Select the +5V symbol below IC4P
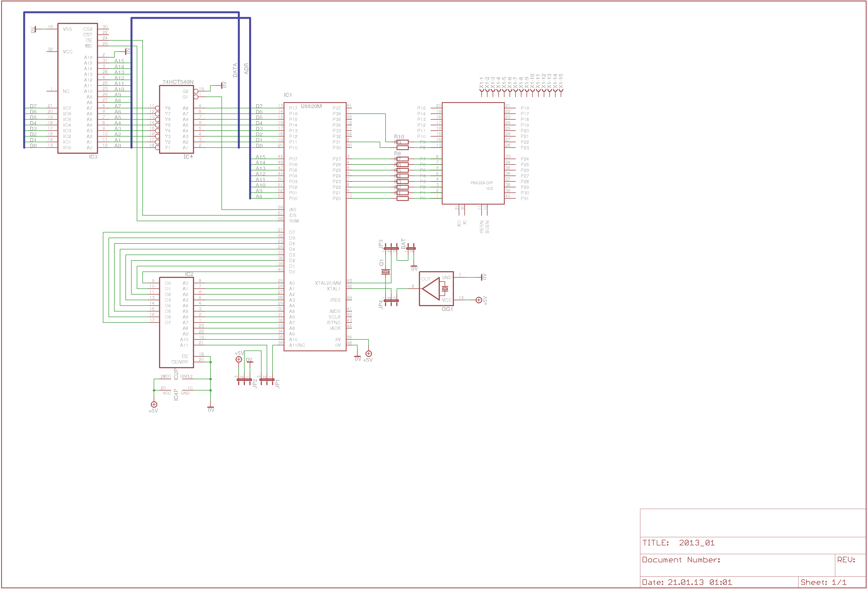The height and width of the screenshot is (590, 868). coord(154,404)
